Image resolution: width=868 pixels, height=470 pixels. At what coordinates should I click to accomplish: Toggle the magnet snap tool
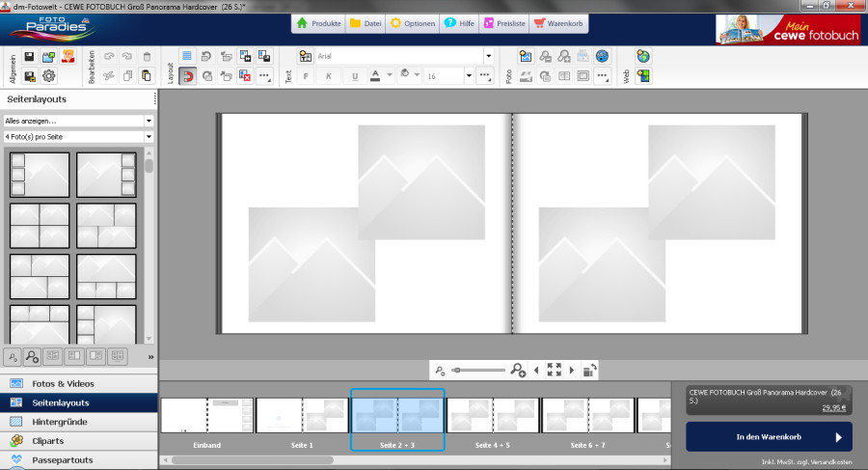click(187, 75)
